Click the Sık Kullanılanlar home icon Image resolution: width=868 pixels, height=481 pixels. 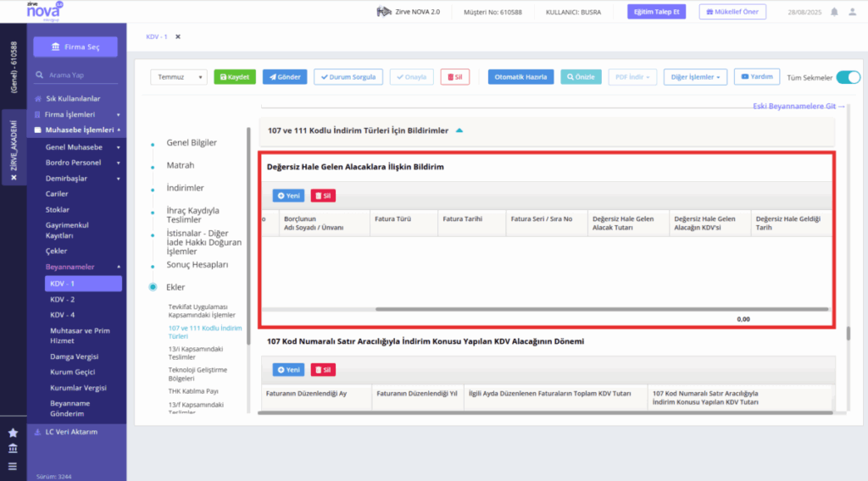click(37, 98)
